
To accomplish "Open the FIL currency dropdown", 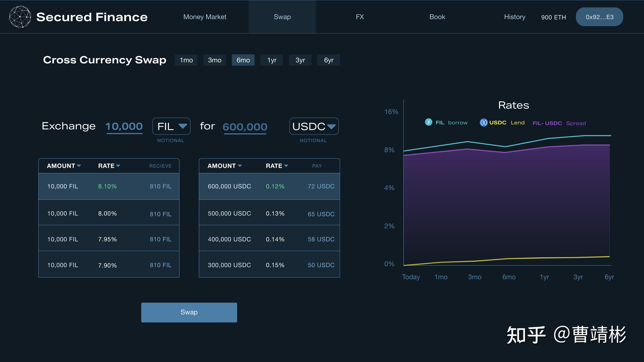I will 172,126.
